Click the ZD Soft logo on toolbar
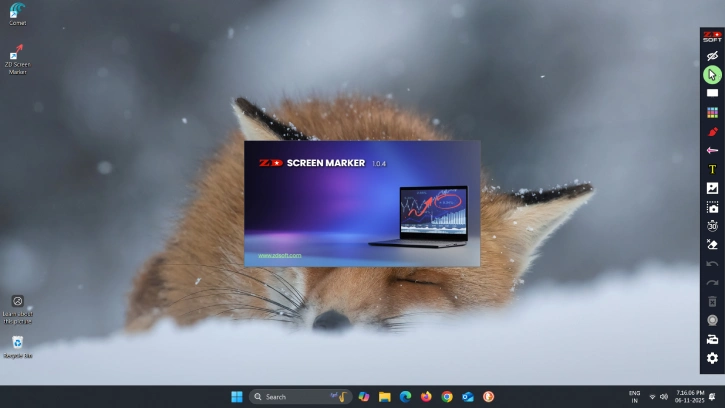 712,37
